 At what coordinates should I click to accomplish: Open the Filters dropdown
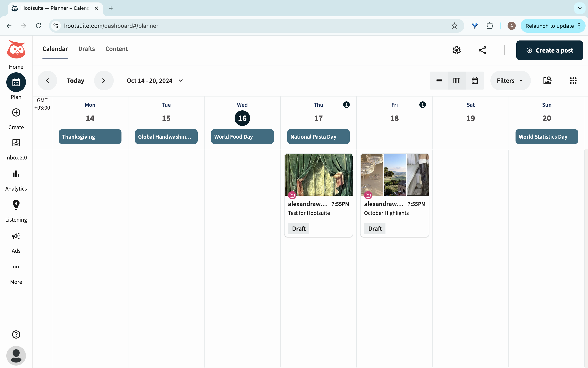510,81
